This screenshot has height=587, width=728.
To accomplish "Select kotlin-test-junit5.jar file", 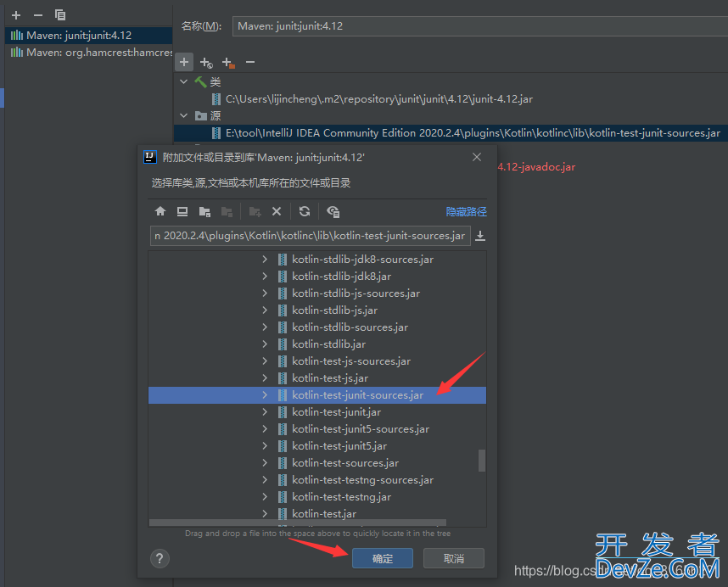I will point(339,446).
